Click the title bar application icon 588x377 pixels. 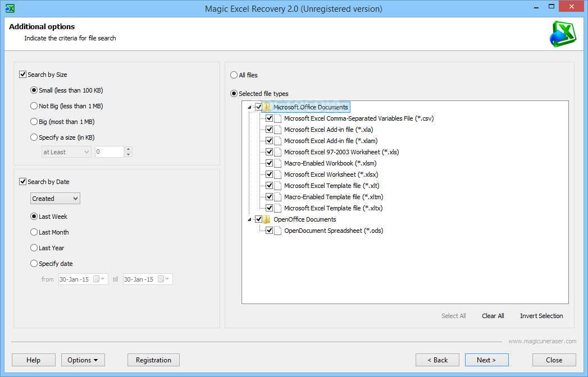(10, 8)
